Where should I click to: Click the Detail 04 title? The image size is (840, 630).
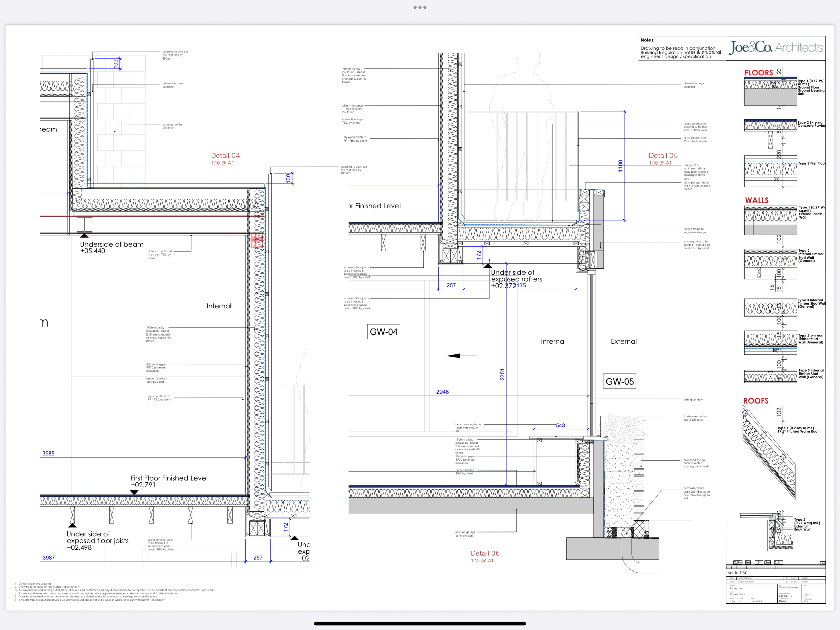point(225,155)
